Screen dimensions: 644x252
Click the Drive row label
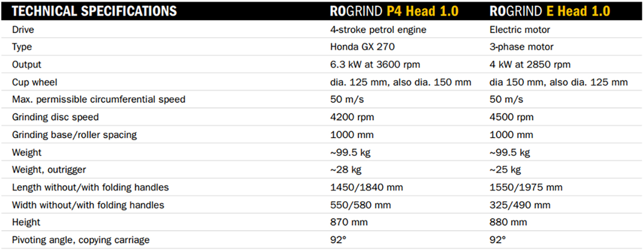tap(23, 30)
